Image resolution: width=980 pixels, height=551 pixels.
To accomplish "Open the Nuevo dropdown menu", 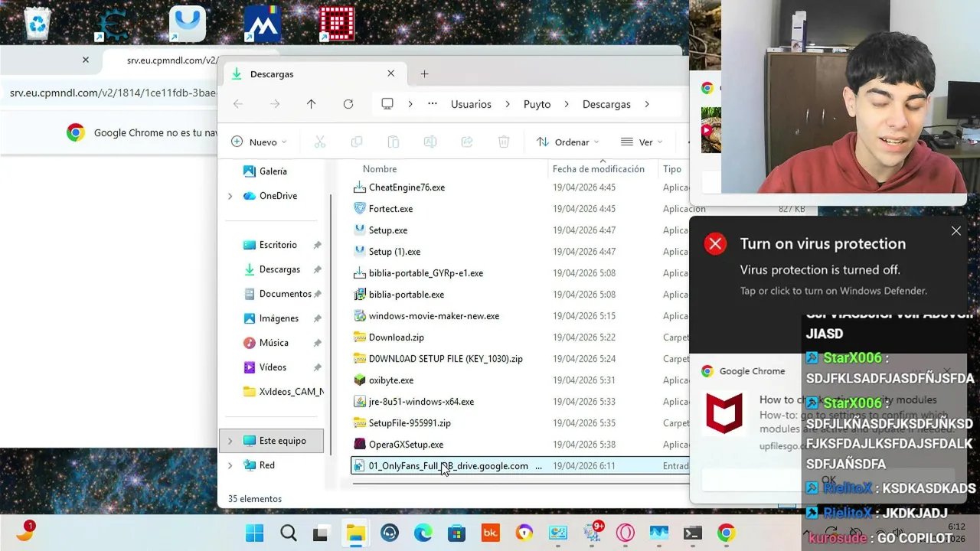I will [259, 142].
